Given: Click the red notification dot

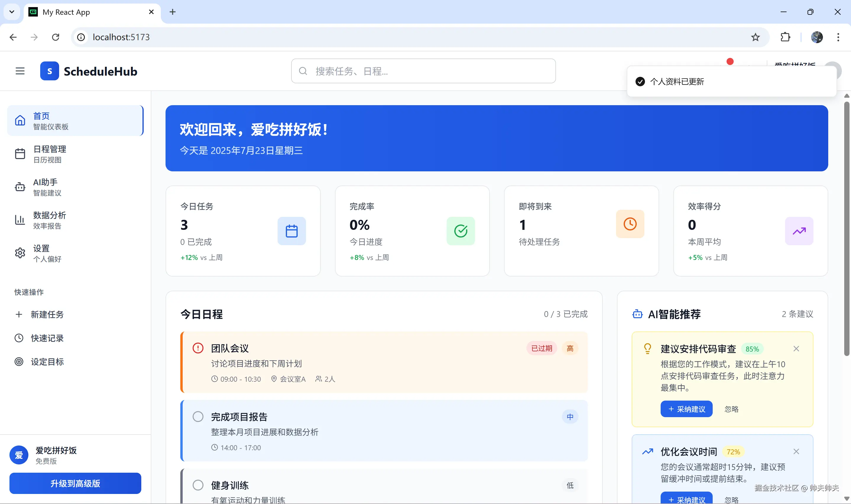Looking at the screenshot, I should tap(730, 61).
